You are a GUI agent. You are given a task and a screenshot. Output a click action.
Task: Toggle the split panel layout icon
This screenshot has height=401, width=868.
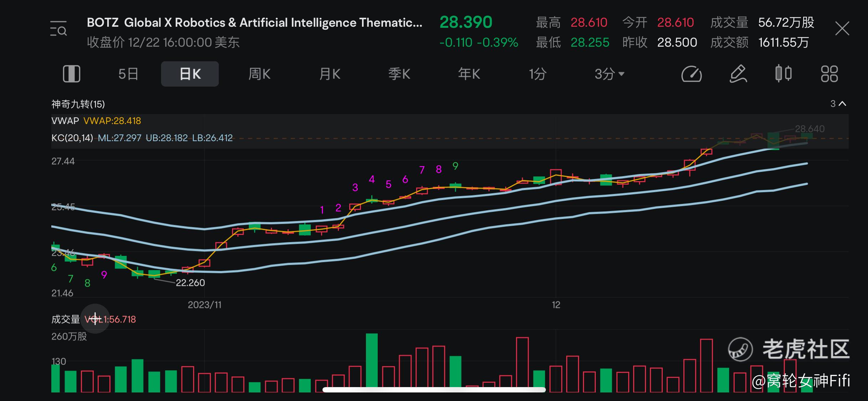pos(71,74)
